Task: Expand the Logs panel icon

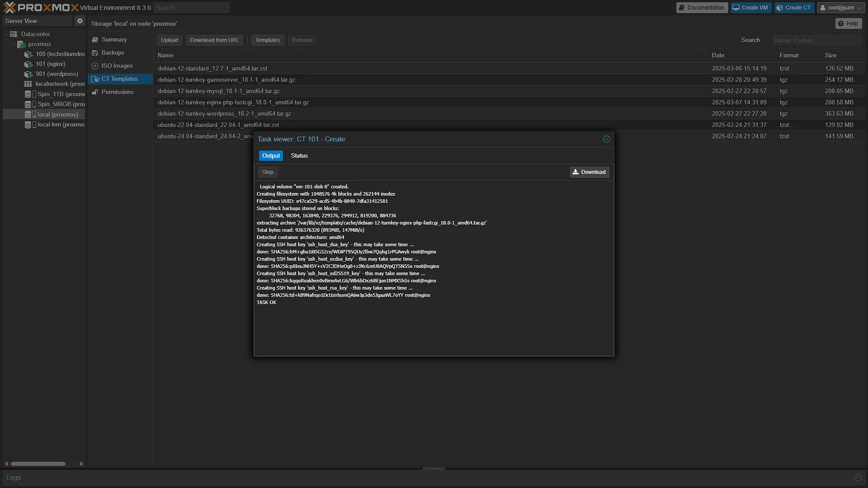Action: (x=858, y=478)
